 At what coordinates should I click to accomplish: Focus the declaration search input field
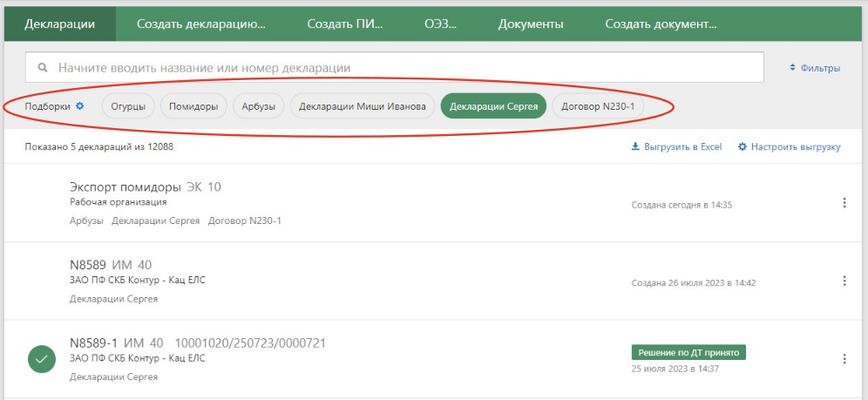click(395, 67)
